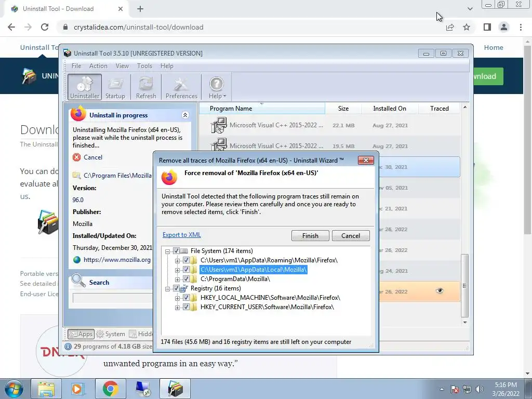Expand the HKEY_LOCAL_MACHINE Firefox key node
532x399 pixels.
[177, 298]
